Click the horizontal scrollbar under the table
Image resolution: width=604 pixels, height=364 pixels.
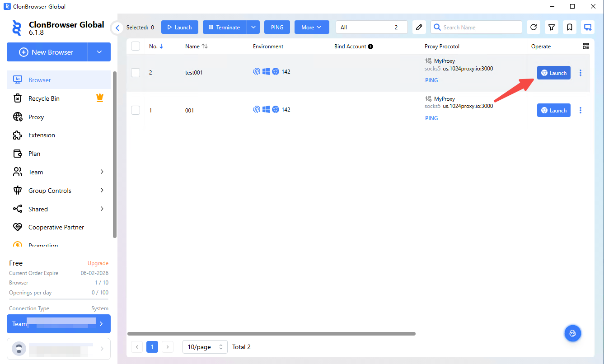(x=271, y=334)
